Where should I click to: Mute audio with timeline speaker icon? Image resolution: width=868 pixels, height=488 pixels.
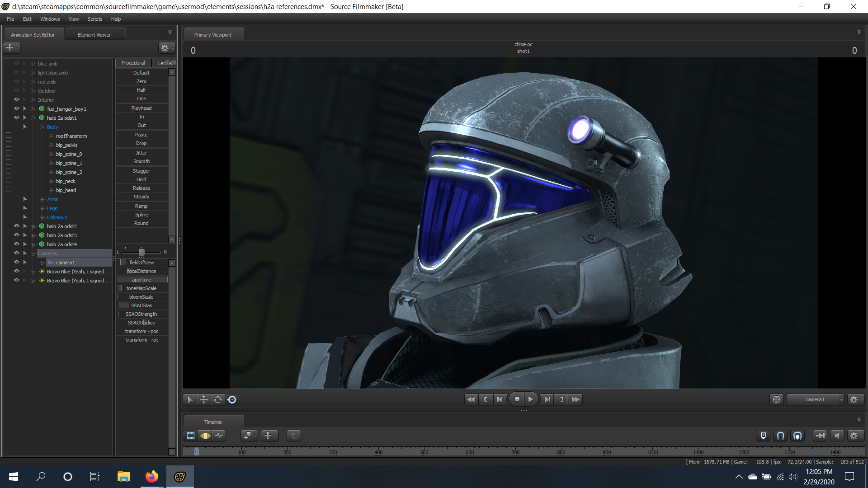tap(837, 436)
